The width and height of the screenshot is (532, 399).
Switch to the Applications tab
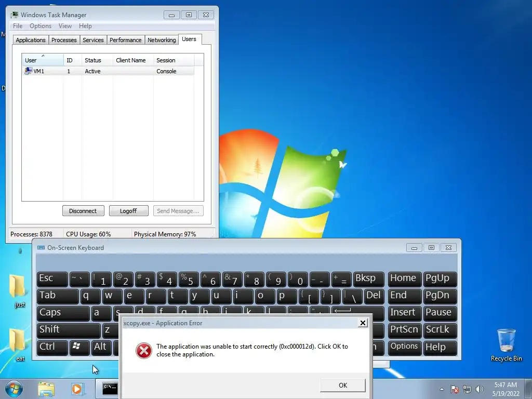[31, 40]
